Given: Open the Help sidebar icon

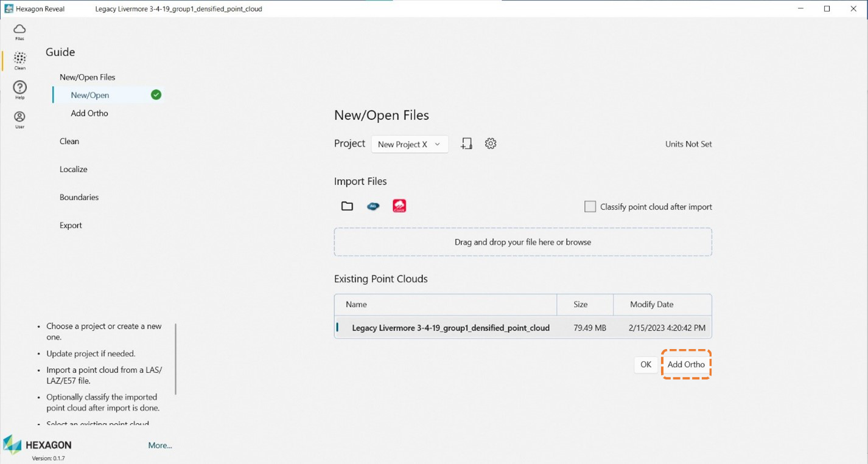Looking at the screenshot, I should [x=19, y=89].
